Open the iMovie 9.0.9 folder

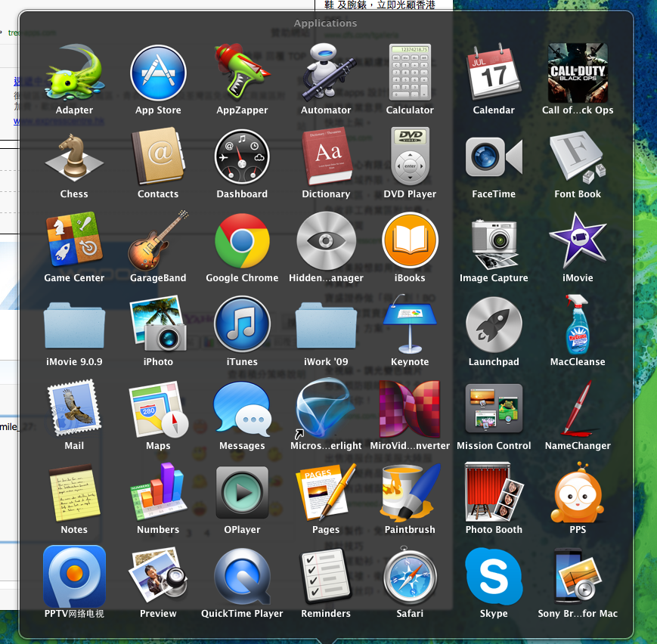click(x=74, y=325)
